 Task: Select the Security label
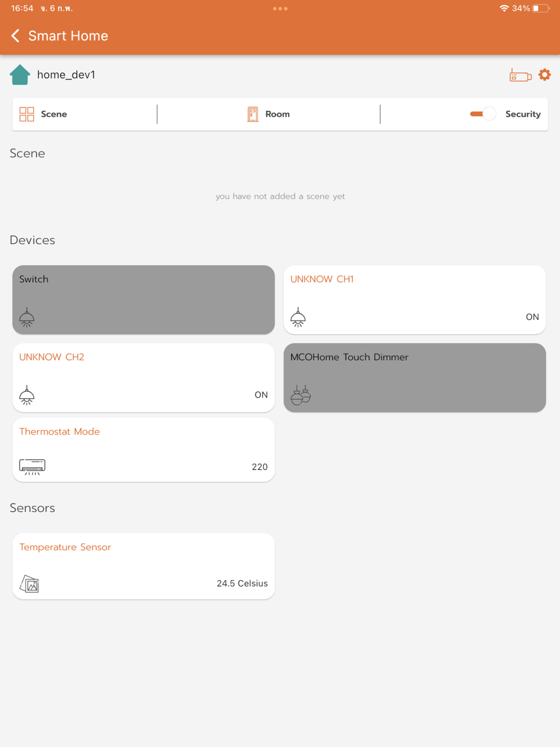pos(523,114)
